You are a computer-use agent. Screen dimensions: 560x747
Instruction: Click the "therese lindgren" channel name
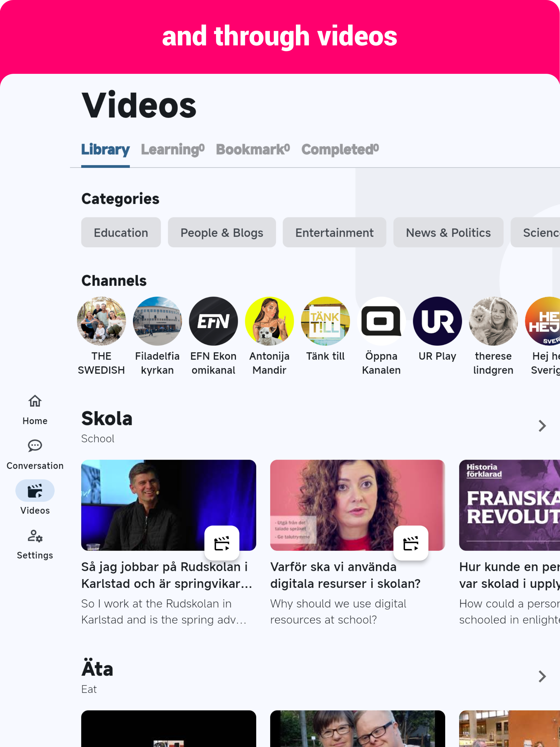[494, 363]
